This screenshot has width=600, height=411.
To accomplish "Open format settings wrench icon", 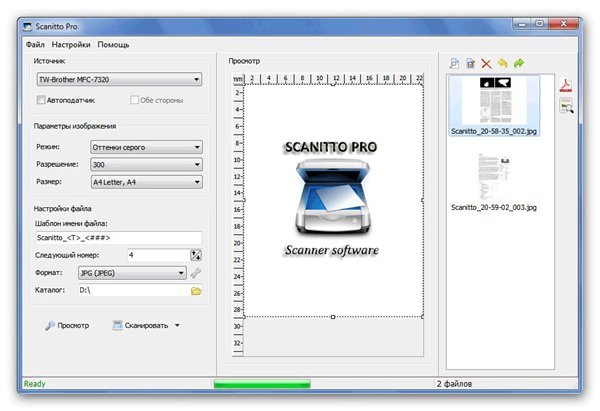I will pos(196,273).
